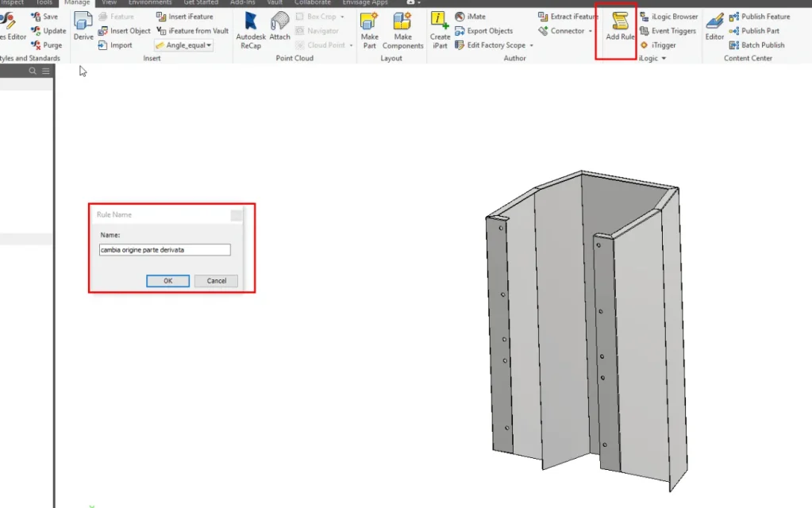Cancel the Rule Name dialog
Image resolution: width=812 pixels, height=508 pixels.
(x=217, y=281)
